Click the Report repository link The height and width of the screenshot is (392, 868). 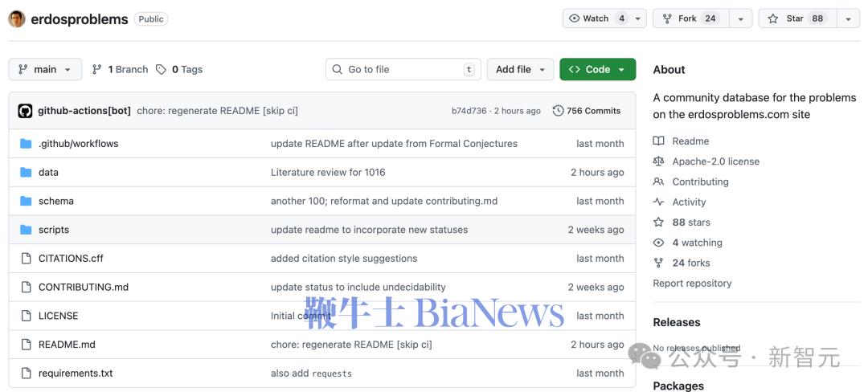(692, 284)
